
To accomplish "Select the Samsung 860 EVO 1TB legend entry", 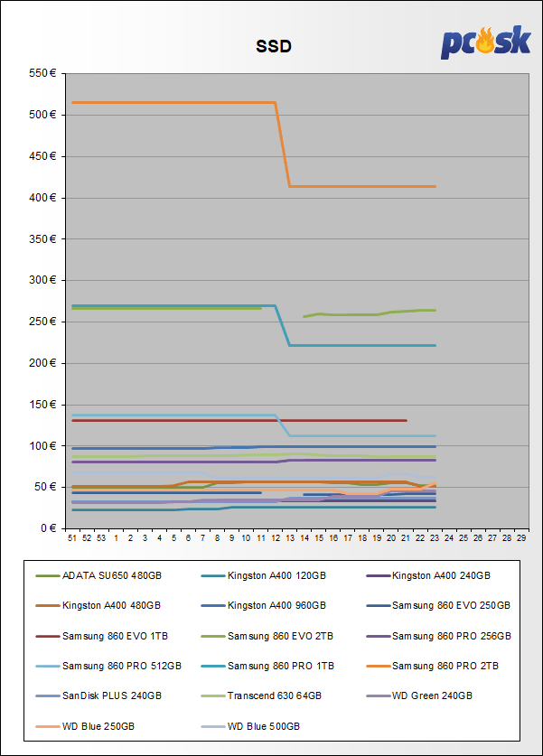I will 102,637.
